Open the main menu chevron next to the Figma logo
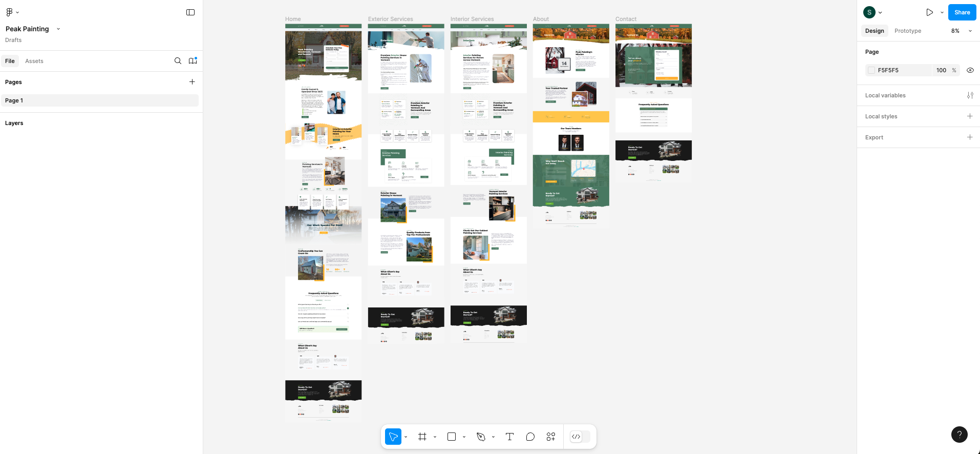 click(x=18, y=12)
